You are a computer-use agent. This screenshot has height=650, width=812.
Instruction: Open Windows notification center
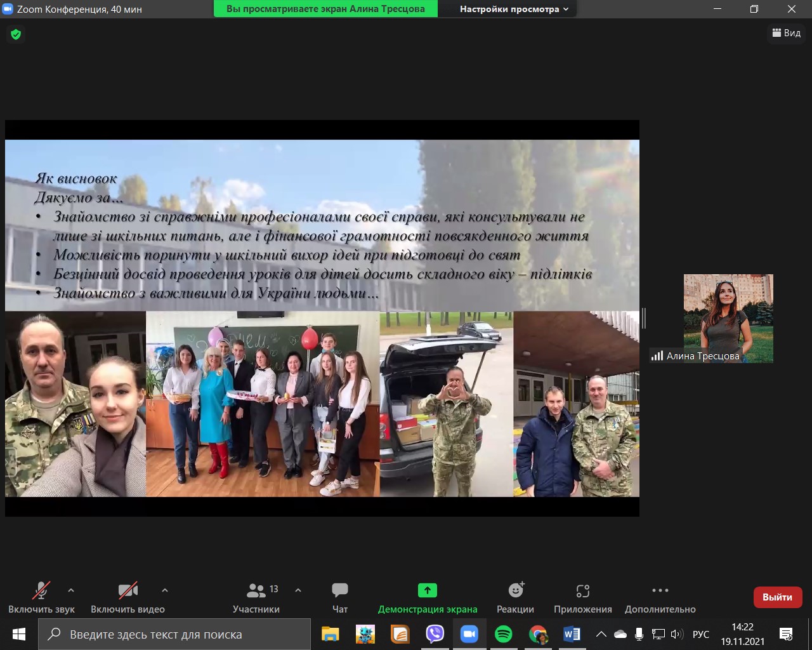point(786,634)
